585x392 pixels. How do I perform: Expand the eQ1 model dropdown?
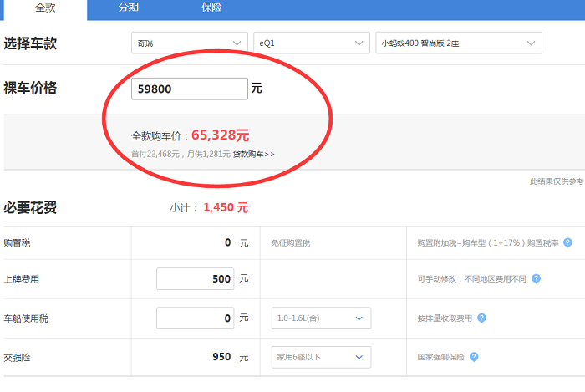(x=312, y=43)
